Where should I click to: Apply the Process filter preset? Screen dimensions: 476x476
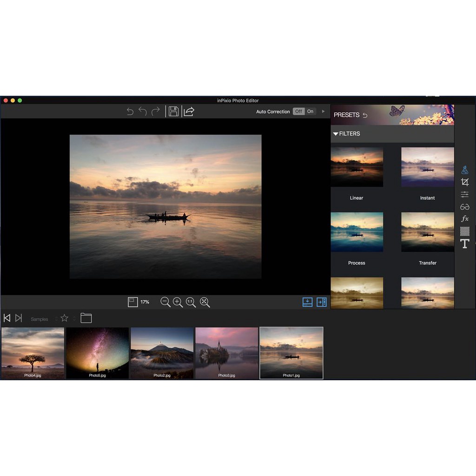coord(357,232)
